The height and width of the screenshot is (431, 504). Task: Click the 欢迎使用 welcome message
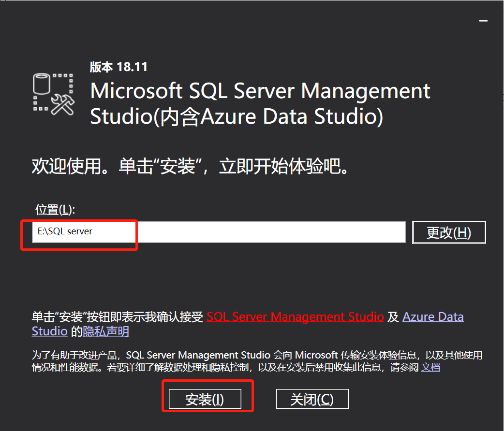pyautogui.click(x=190, y=166)
